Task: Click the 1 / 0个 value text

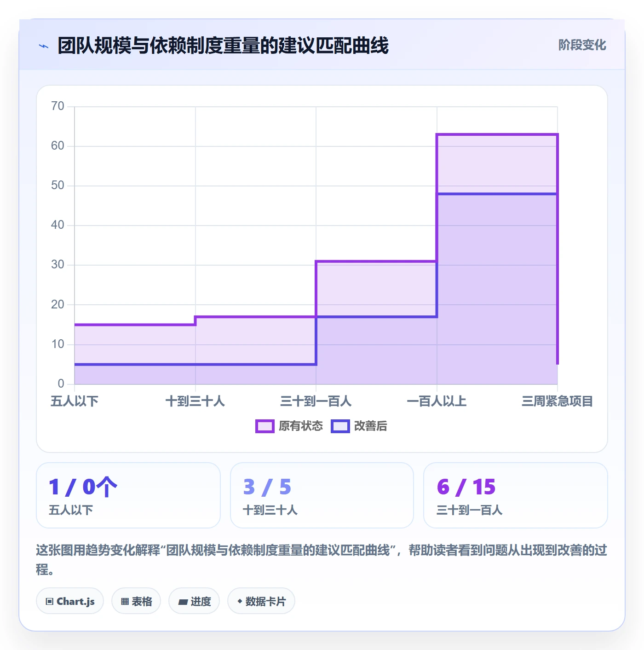Action: [83, 487]
